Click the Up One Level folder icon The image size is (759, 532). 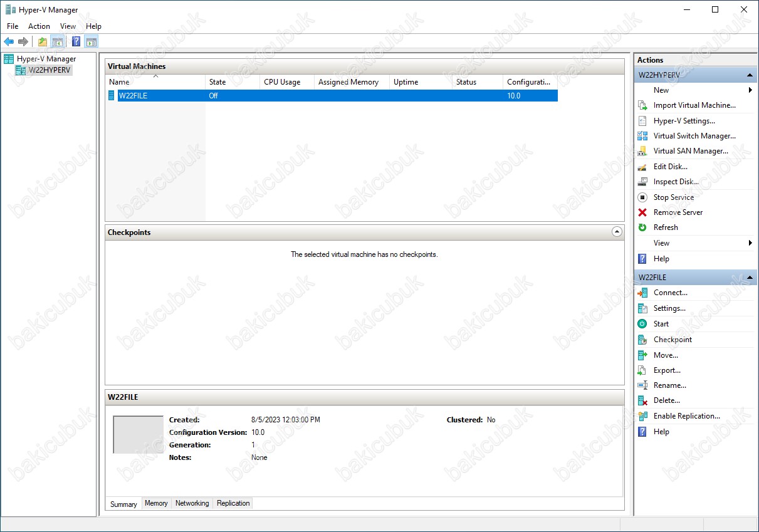point(43,42)
